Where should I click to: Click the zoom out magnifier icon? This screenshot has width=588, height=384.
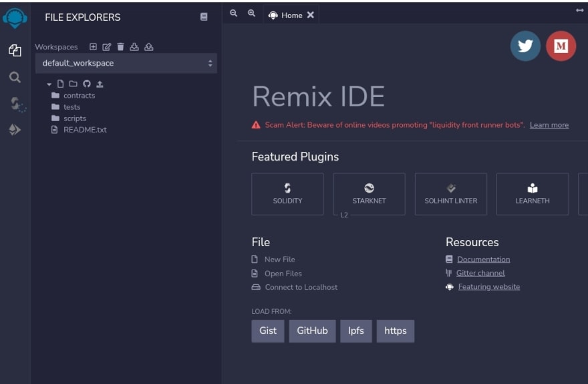pos(233,13)
